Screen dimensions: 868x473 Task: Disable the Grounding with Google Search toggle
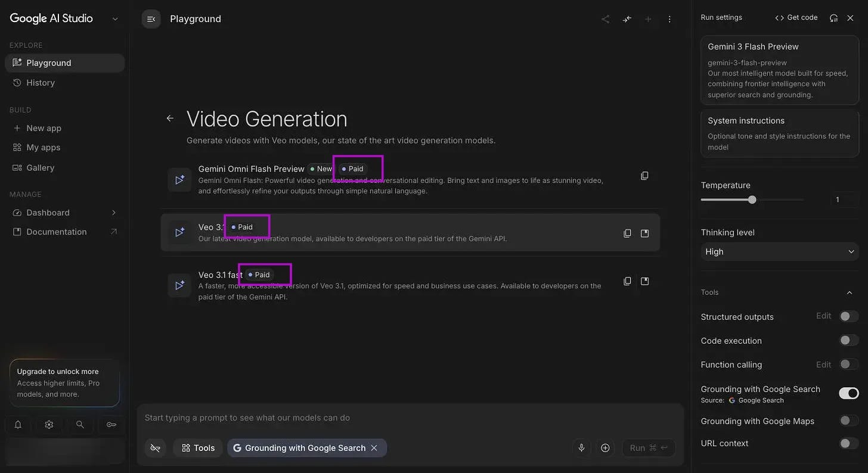pos(849,393)
